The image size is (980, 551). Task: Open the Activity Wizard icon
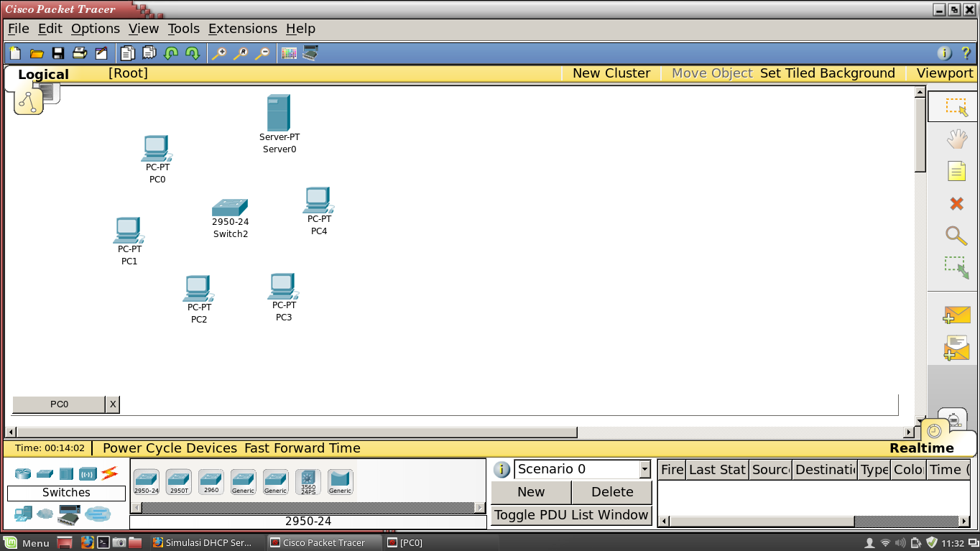[x=101, y=53]
